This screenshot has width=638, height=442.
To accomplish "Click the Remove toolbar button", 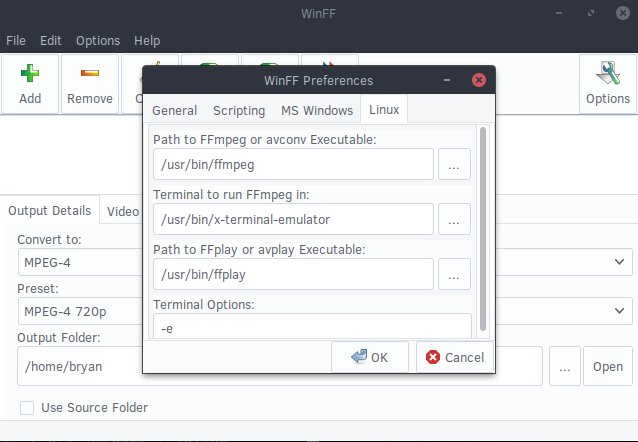I will tap(90, 84).
